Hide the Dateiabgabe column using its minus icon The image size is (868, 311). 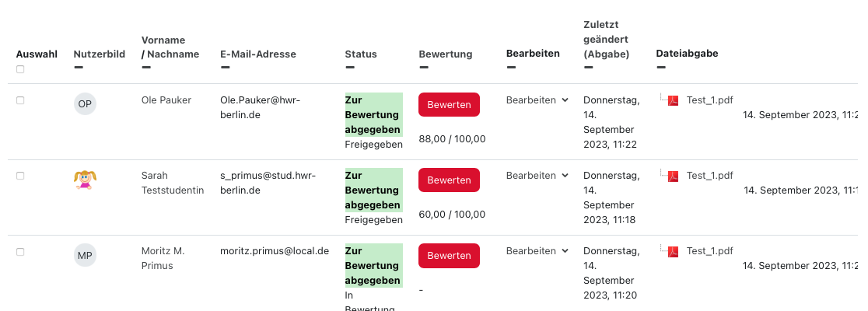pos(660,68)
